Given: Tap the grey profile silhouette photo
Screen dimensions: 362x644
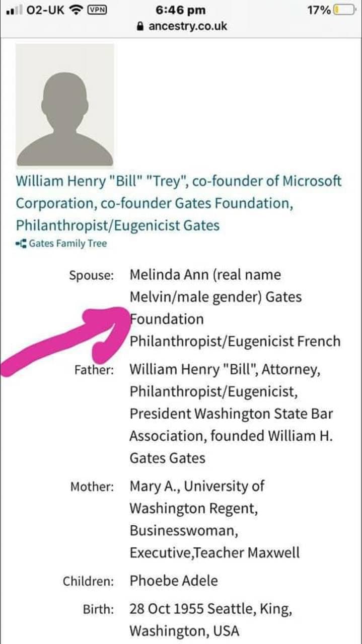Looking at the screenshot, I should [x=64, y=105].
